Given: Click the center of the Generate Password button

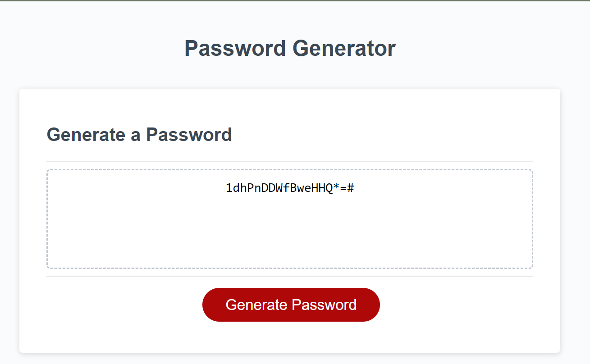Looking at the screenshot, I should [x=291, y=305].
